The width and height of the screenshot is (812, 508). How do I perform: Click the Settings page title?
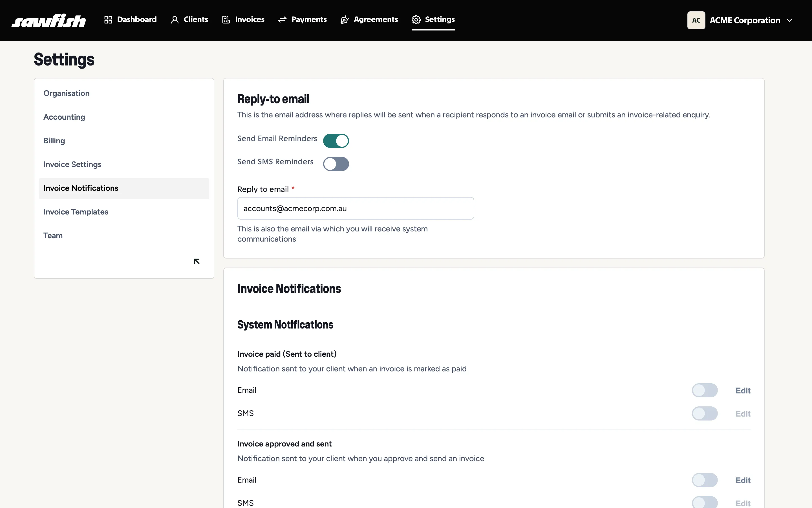click(64, 60)
